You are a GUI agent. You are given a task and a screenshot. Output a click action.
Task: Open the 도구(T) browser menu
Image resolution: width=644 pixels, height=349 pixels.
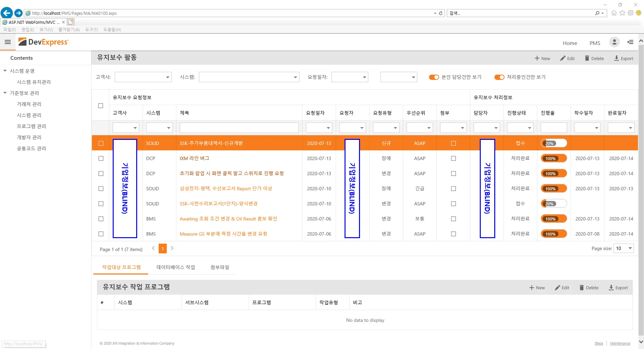tap(91, 30)
